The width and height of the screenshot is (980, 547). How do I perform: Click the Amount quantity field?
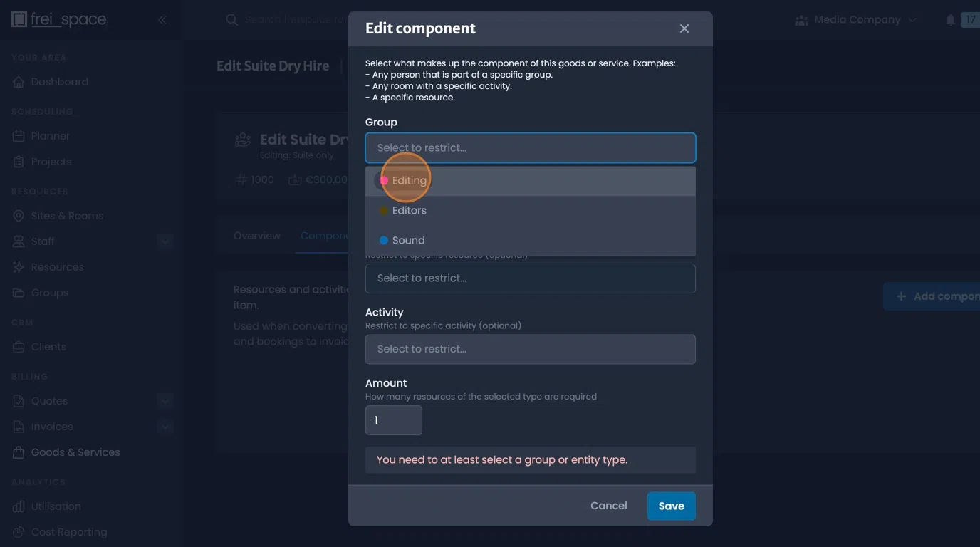tap(393, 420)
